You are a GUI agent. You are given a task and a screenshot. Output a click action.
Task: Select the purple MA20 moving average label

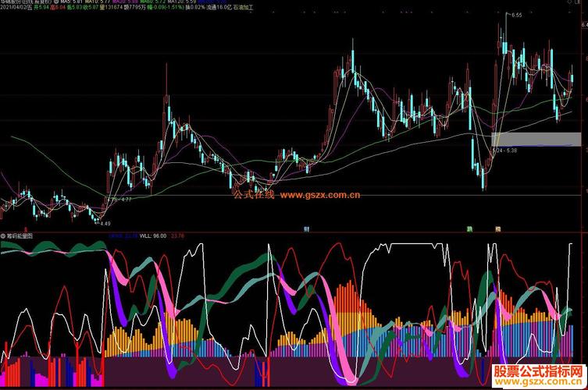[x=126, y=2]
